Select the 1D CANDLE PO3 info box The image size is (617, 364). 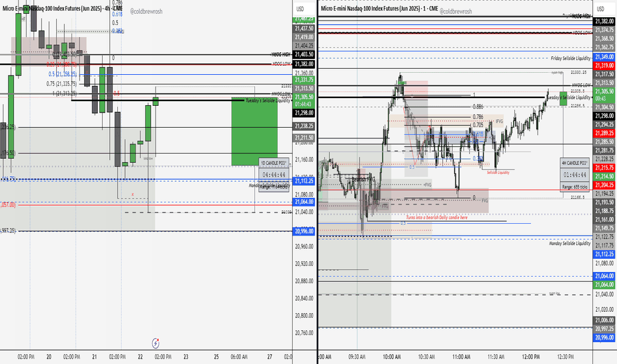point(274,175)
